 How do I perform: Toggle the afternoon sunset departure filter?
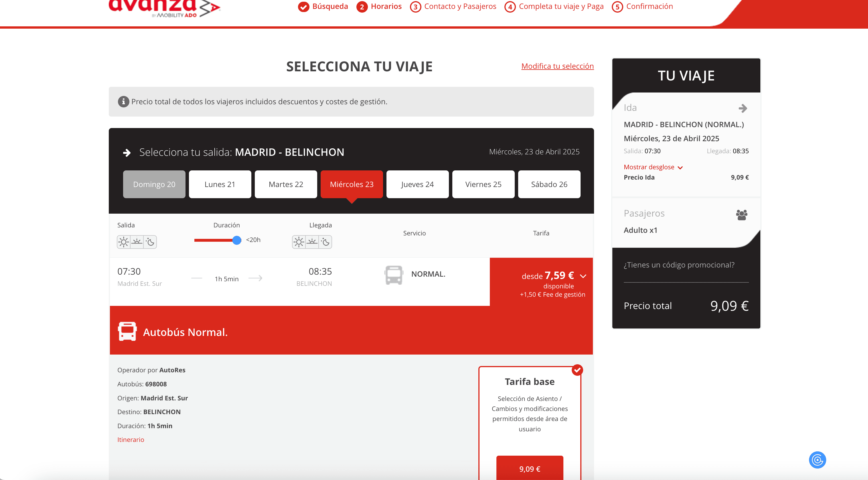pos(137,242)
